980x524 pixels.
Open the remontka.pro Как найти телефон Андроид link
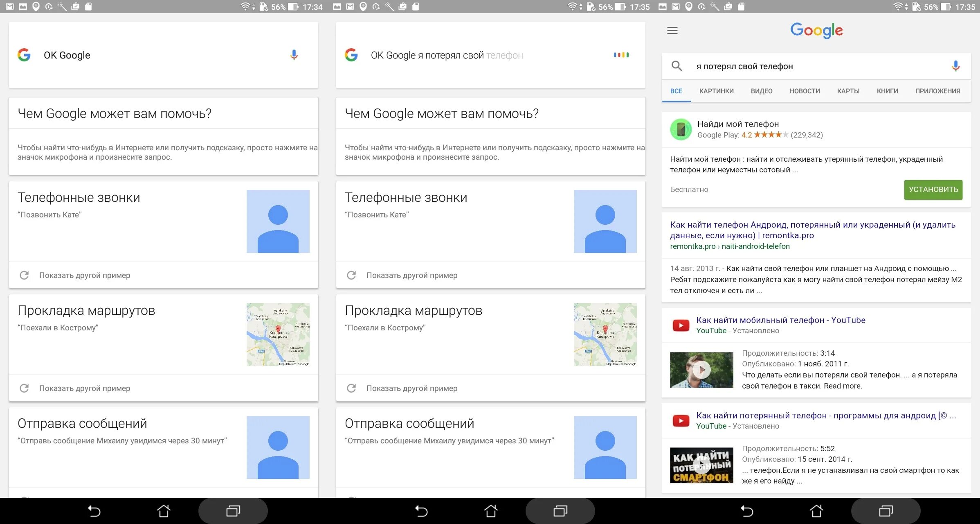812,230
